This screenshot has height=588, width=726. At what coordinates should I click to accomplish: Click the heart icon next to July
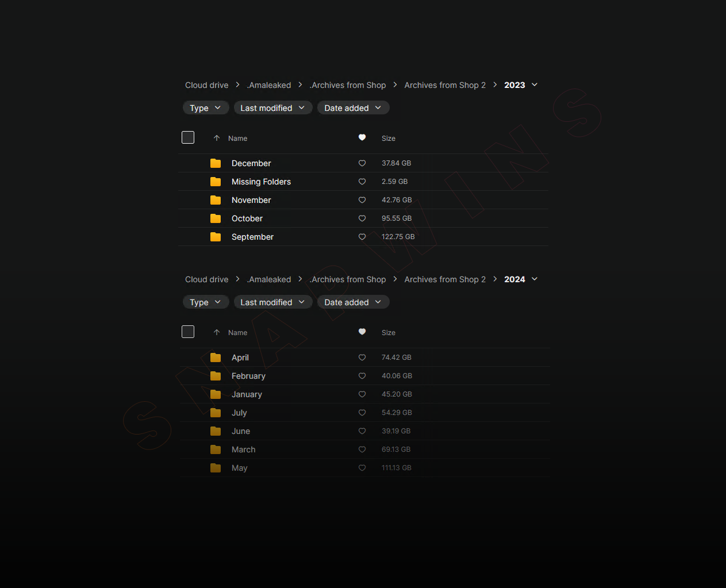(x=362, y=413)
